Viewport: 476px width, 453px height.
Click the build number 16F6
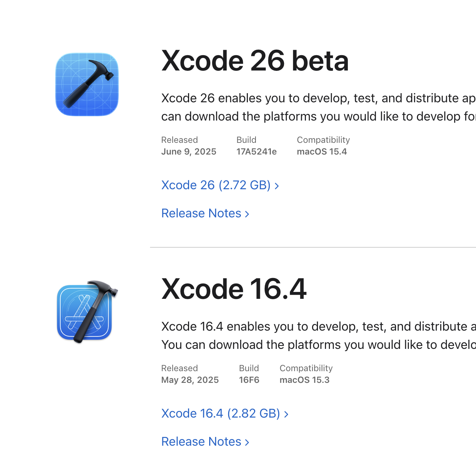pyautogui.click(x=249, y=380)
